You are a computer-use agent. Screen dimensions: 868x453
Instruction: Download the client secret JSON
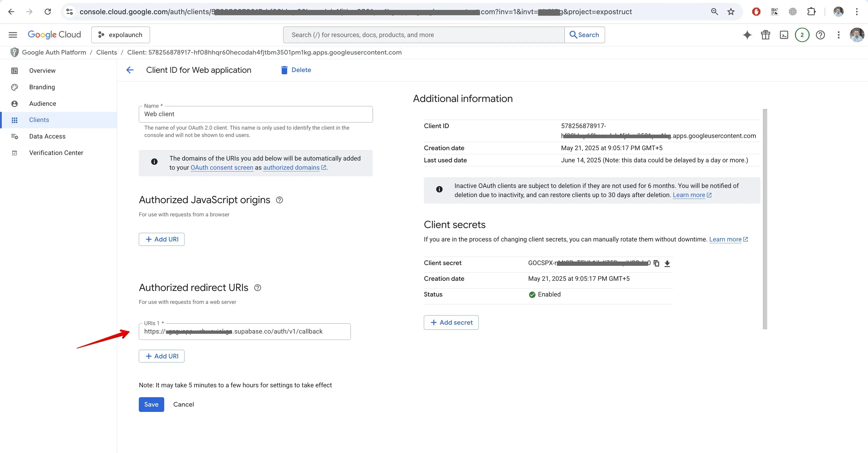click(x=667, y=263)
